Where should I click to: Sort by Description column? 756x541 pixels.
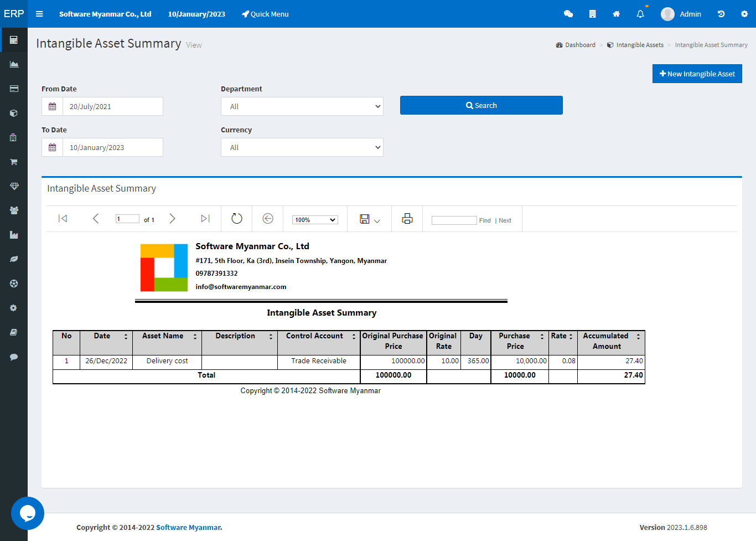point(271,337)
